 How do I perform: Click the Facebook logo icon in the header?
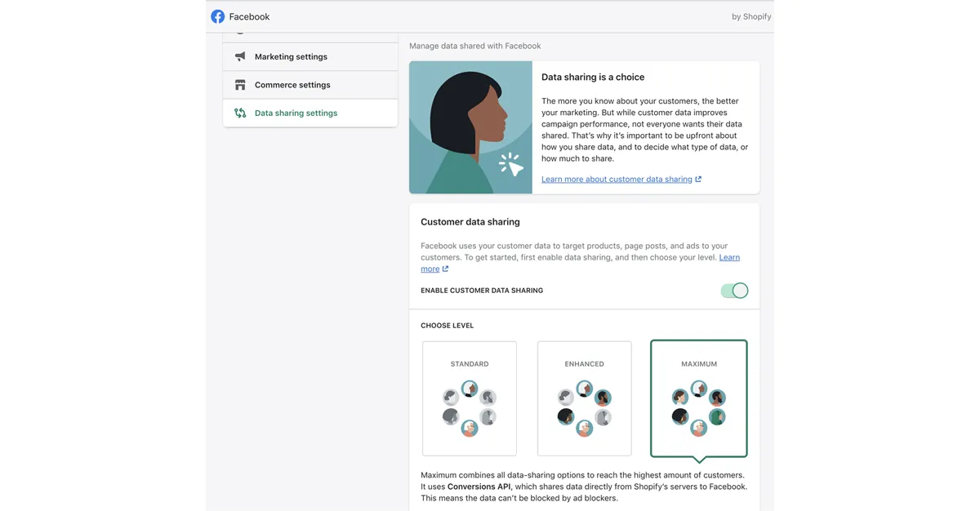point(217,16)
